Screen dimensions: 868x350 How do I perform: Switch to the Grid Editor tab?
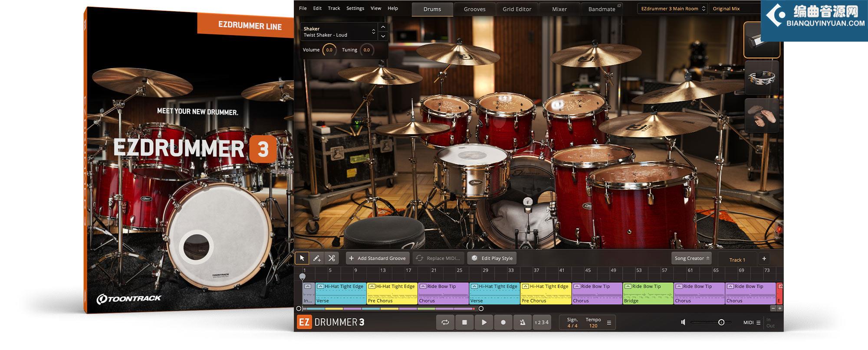[517, 9]
